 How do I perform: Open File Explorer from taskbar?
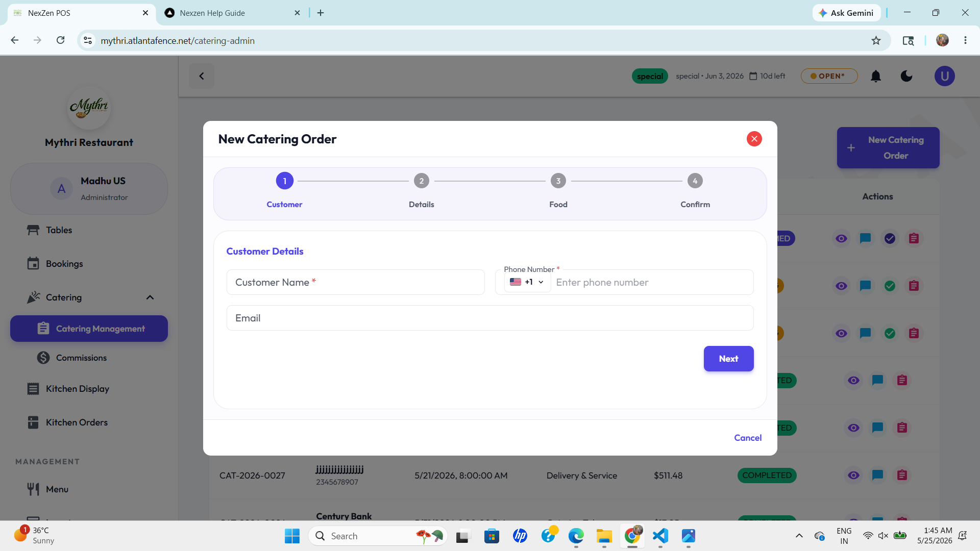[604, 536]
